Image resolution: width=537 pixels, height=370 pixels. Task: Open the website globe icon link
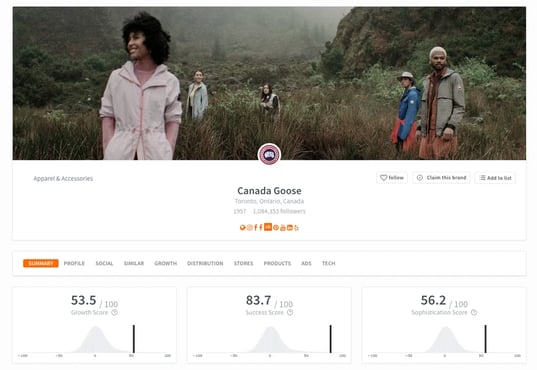click(242, 227)
